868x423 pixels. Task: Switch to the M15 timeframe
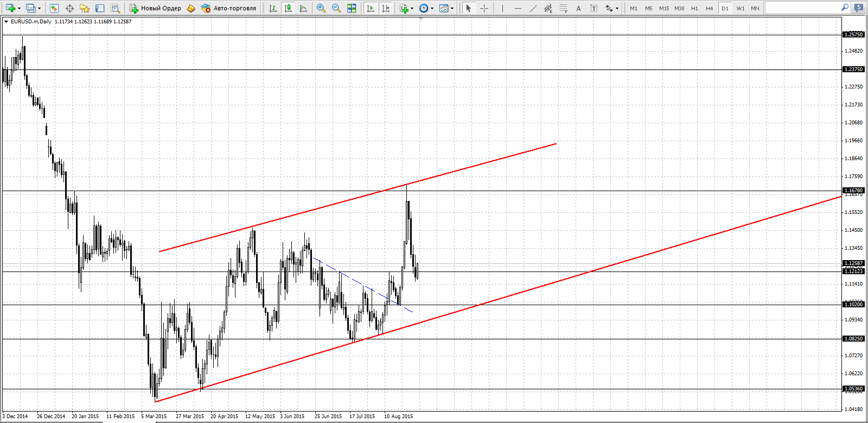[664, 8]
